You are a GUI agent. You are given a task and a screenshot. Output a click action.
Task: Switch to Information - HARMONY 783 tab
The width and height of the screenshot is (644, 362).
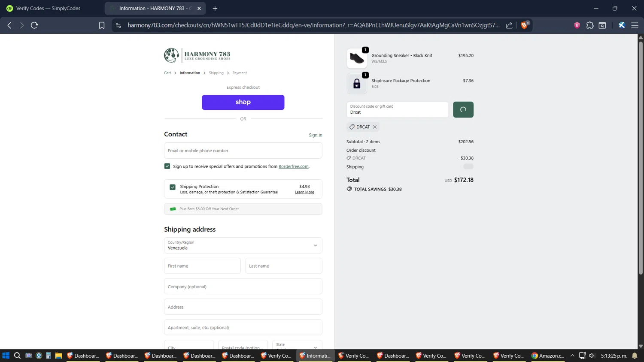click(x=155, y=8)
